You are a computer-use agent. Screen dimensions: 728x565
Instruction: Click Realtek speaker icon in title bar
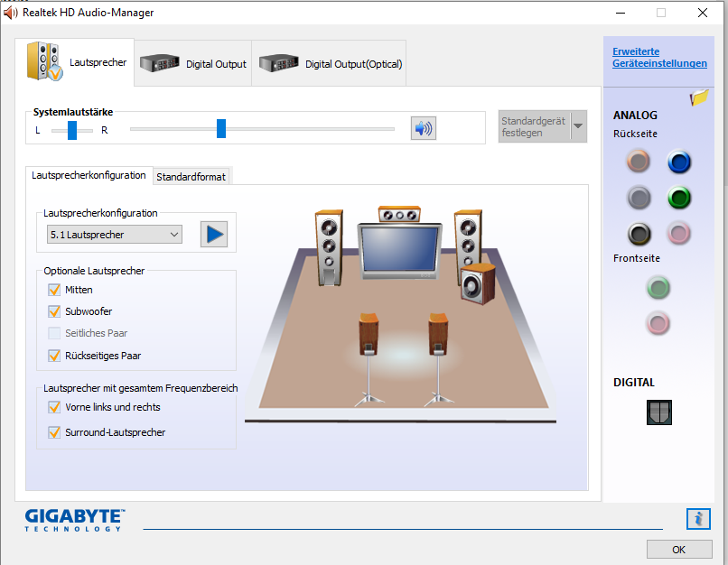[10, 13]
